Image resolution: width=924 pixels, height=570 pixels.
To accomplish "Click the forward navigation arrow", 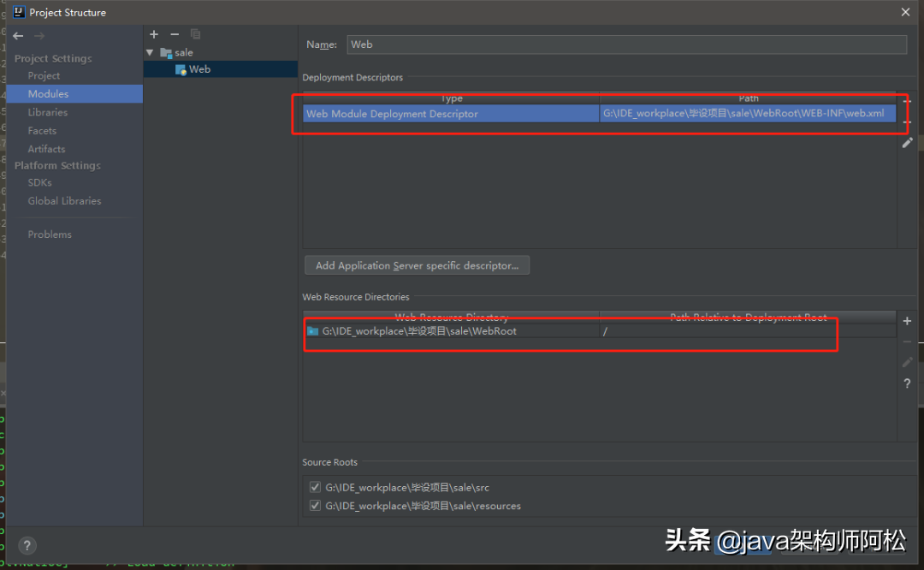I will 39,36.
